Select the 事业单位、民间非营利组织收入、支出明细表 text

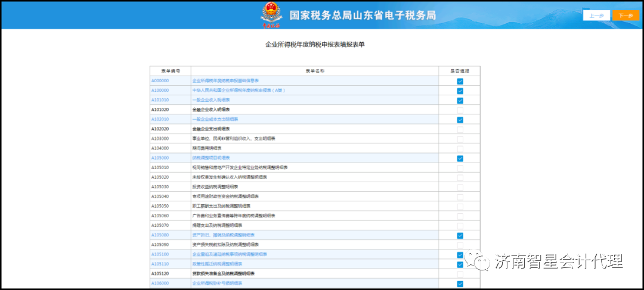click(234, 139)
